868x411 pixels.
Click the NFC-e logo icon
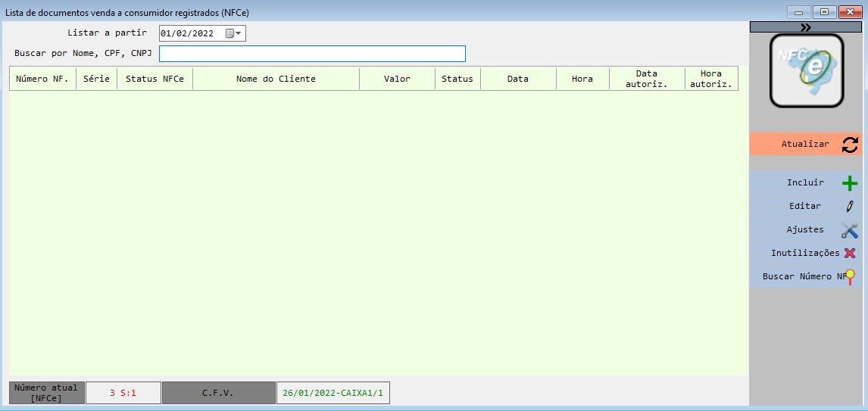(x=806, y=70)
